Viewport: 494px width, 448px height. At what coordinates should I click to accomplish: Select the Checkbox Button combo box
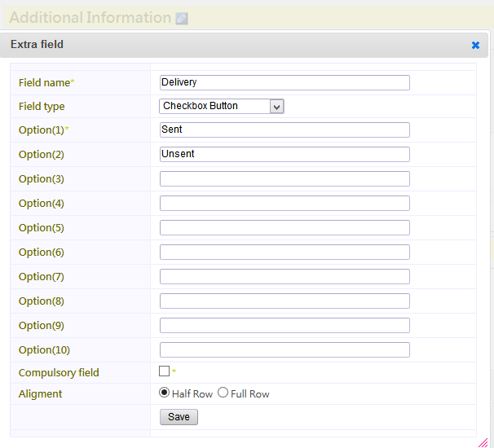click(222, 106)
